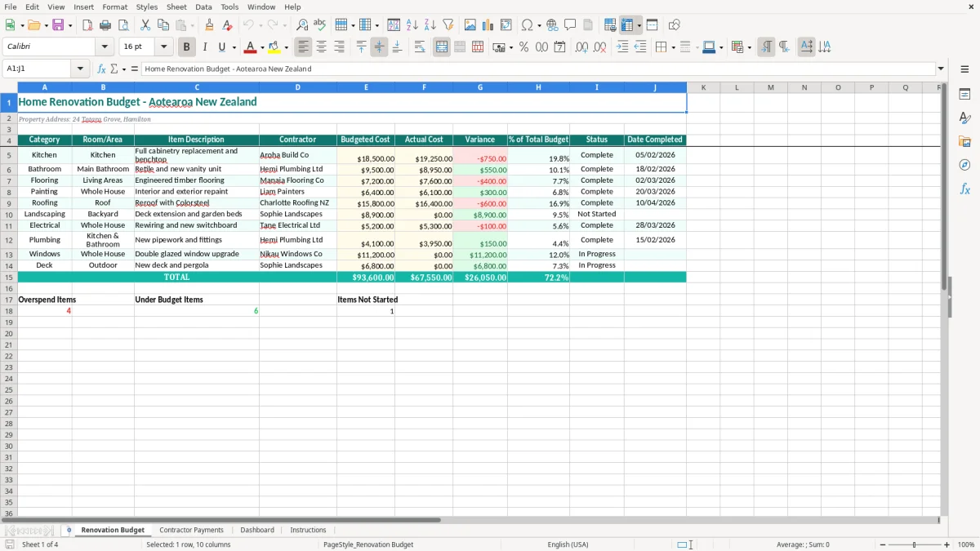Open the Borders dropdown arrow
The height and width of the screenshot is (551, 980).
[x=673, y=47]
